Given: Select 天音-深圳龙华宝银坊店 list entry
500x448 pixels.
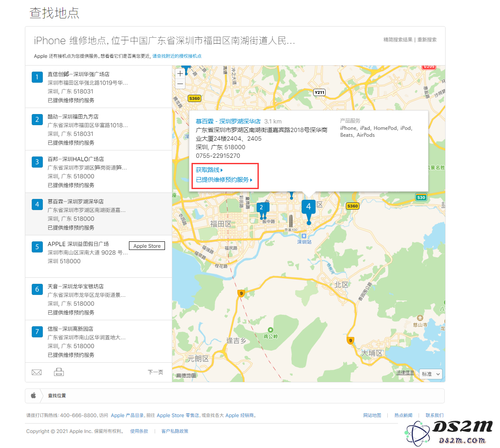Looking at the screenshot, I should (99, 299).
